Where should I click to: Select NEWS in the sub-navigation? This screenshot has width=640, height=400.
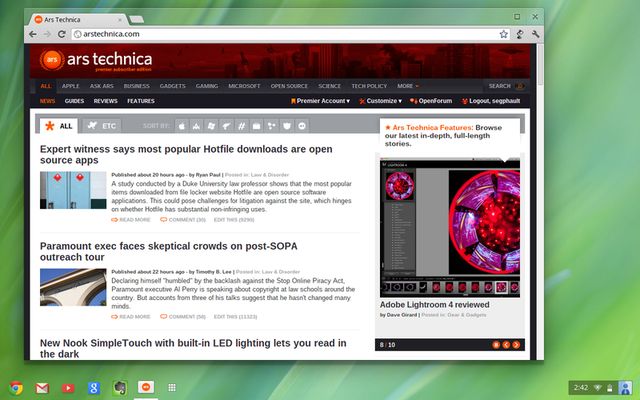[x=47, y=101]
